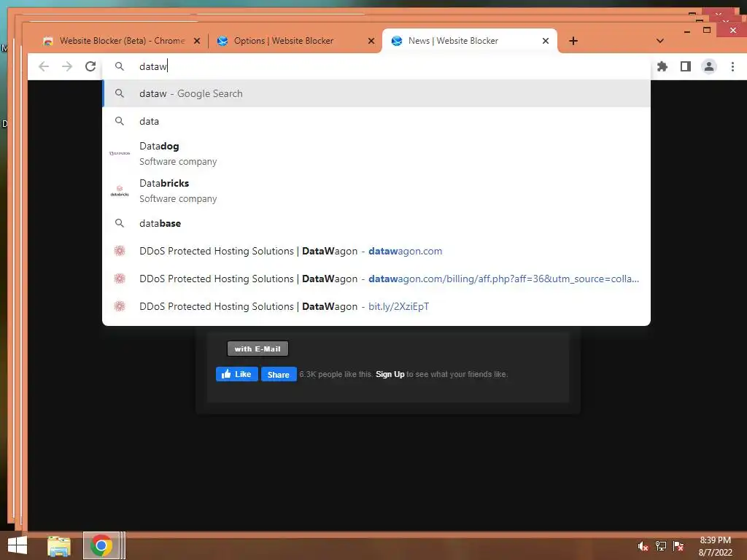Image resolution: width=747 pixels, height=560 pixels.
Task: Click the muted volume tray icon
Action: (643, 546)
